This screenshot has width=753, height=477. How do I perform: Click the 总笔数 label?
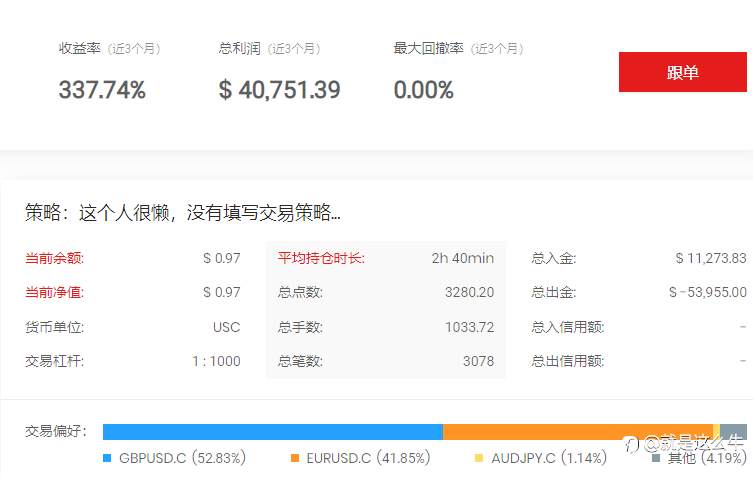tap(300, 361)
